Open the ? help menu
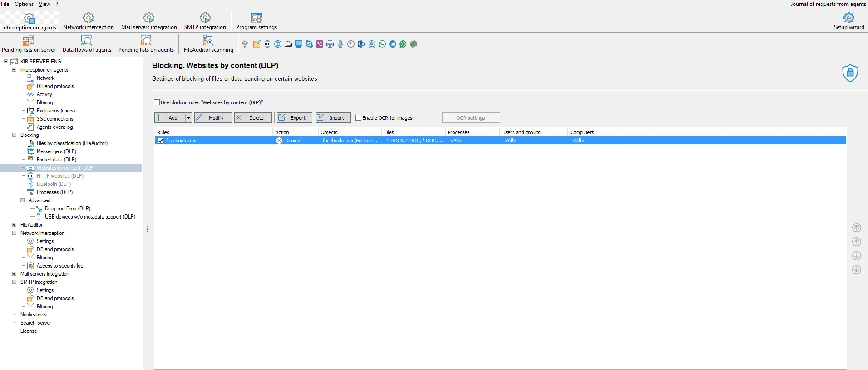The image size is (868, 370). pyautogui.click(x=57, y=4)
